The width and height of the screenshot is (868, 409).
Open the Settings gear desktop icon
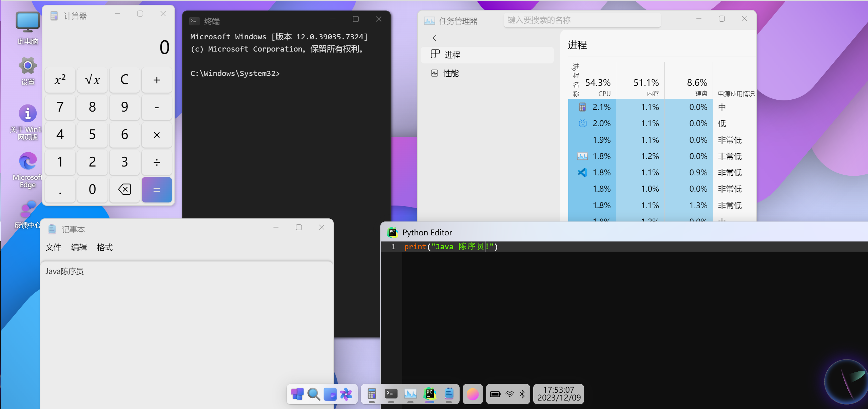(x=27, y=71)
